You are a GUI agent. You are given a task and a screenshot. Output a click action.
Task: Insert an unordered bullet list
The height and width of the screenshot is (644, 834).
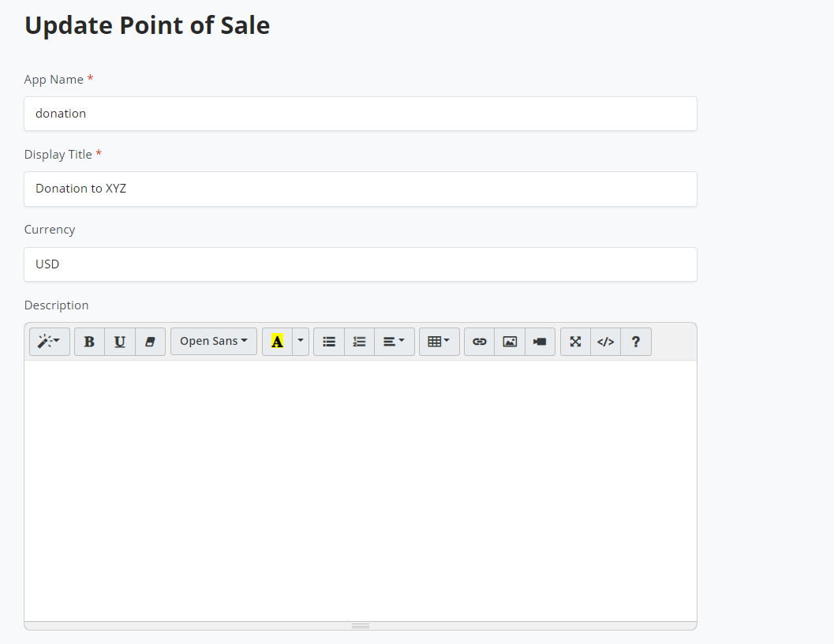click(329, 342)
